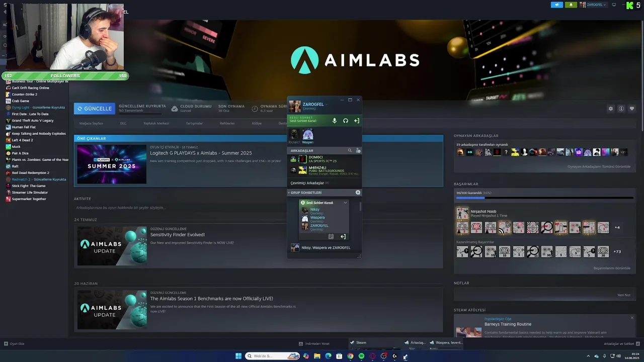Open Spotify from taskbar
The height and width of the screenshot is (362, 644).
click(x=361, y=356)
